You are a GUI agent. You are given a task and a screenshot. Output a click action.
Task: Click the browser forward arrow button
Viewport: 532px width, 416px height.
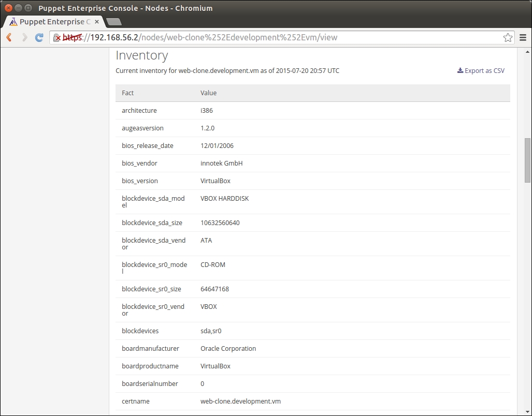(24, 38)
